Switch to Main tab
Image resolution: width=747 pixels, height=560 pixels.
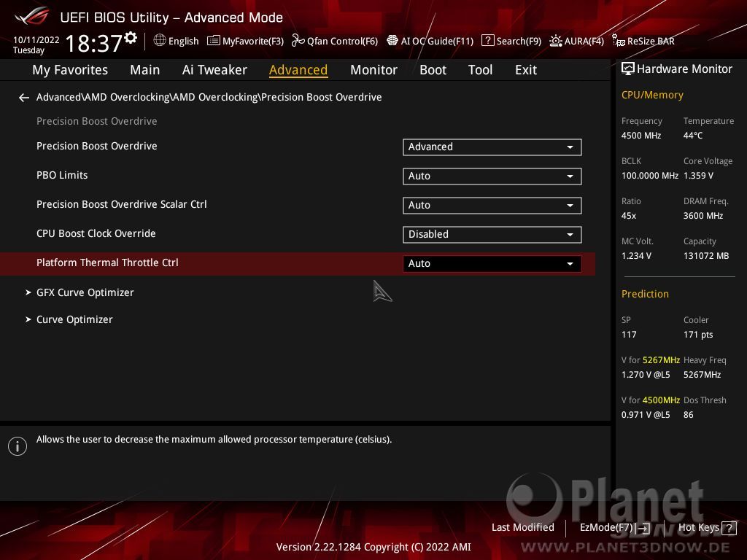145,70
